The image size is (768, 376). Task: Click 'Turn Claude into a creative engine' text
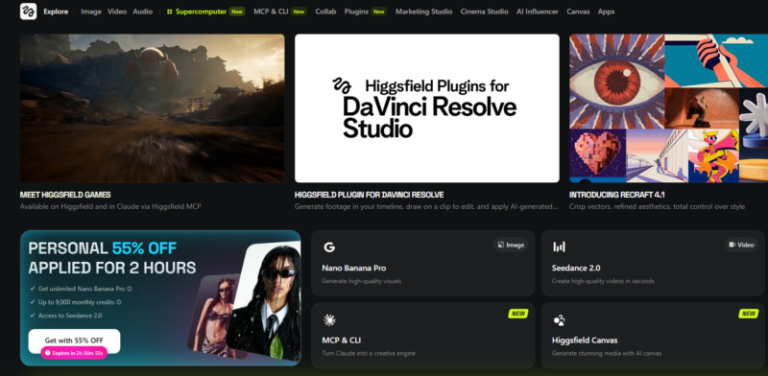(x=368, y=353)
